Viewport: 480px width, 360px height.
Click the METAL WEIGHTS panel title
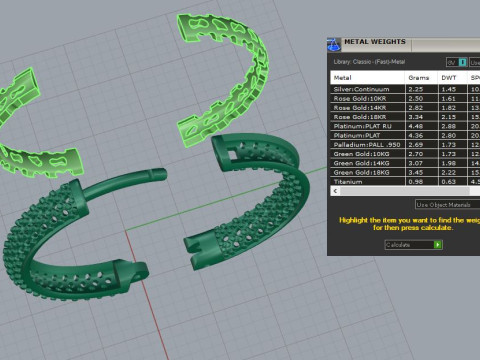click(x=375, y=42)
